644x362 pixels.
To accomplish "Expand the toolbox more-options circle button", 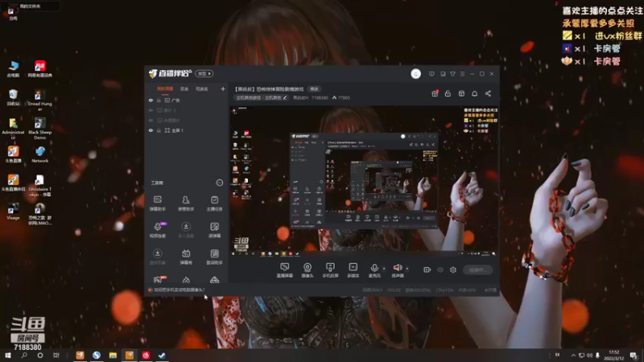I will click(219, 183).
